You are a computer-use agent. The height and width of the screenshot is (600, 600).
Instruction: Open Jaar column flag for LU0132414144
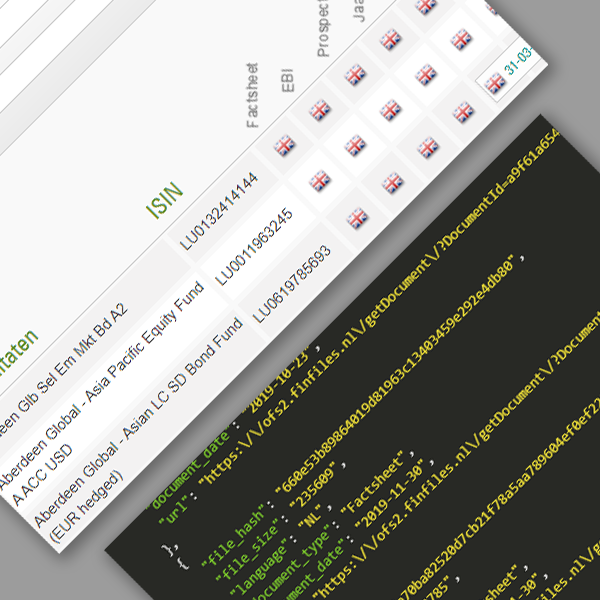tap(390, 39)
